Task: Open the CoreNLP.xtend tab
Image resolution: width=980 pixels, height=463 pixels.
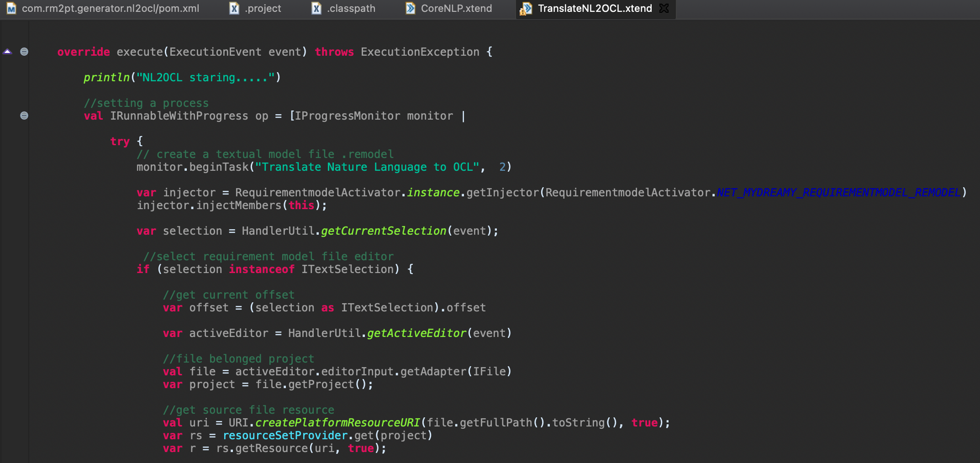Action: coord(449,8)
